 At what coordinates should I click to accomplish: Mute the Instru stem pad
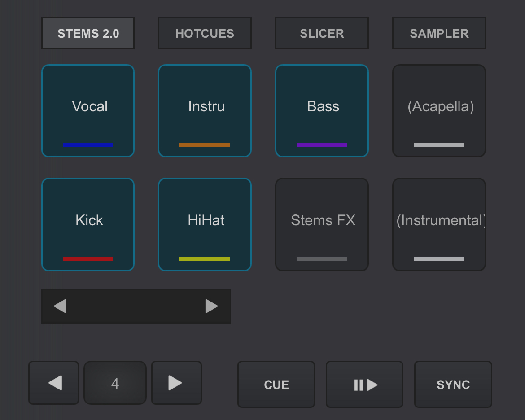pyautogui.click(x=205, y=111)
